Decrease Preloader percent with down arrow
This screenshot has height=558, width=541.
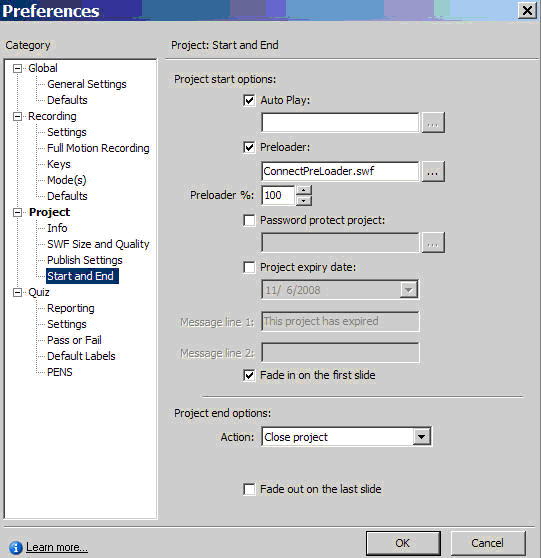304,201
